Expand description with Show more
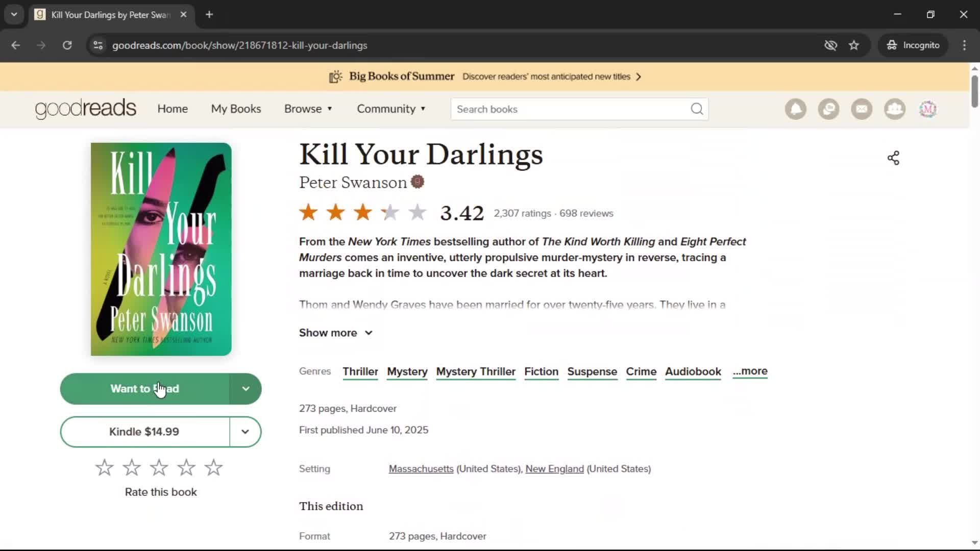 pos(336,333)
